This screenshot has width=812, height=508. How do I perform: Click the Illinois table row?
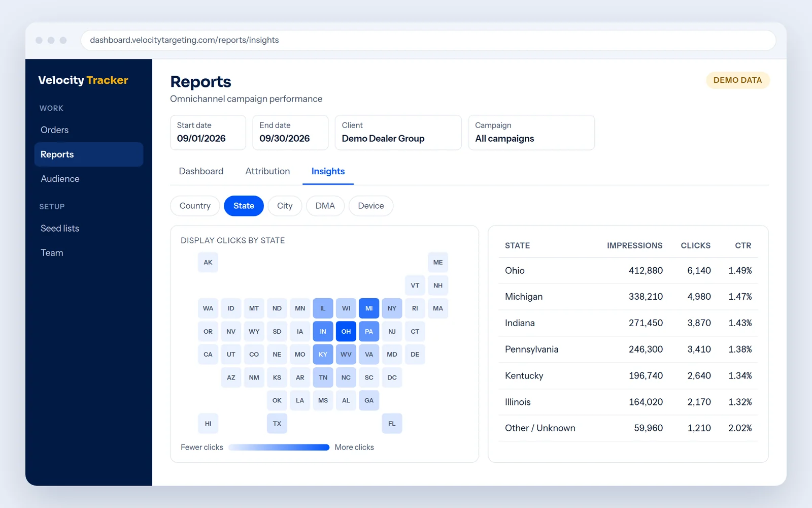(628, 402)
